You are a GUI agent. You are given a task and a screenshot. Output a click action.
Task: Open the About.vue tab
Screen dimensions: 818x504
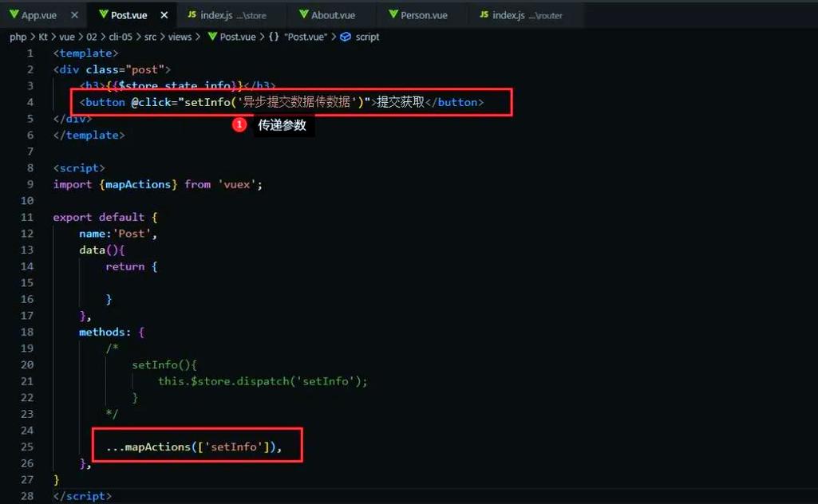coord(333,15)
